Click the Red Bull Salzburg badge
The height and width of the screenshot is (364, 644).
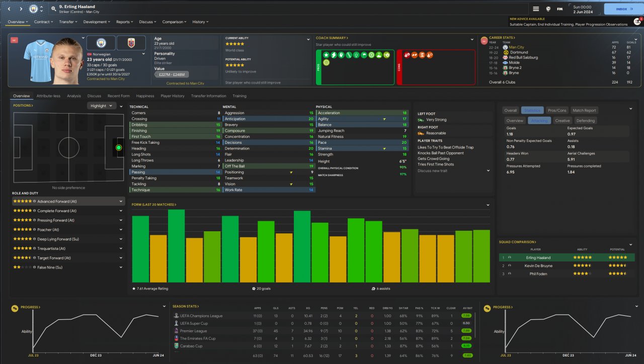(506, 57)
